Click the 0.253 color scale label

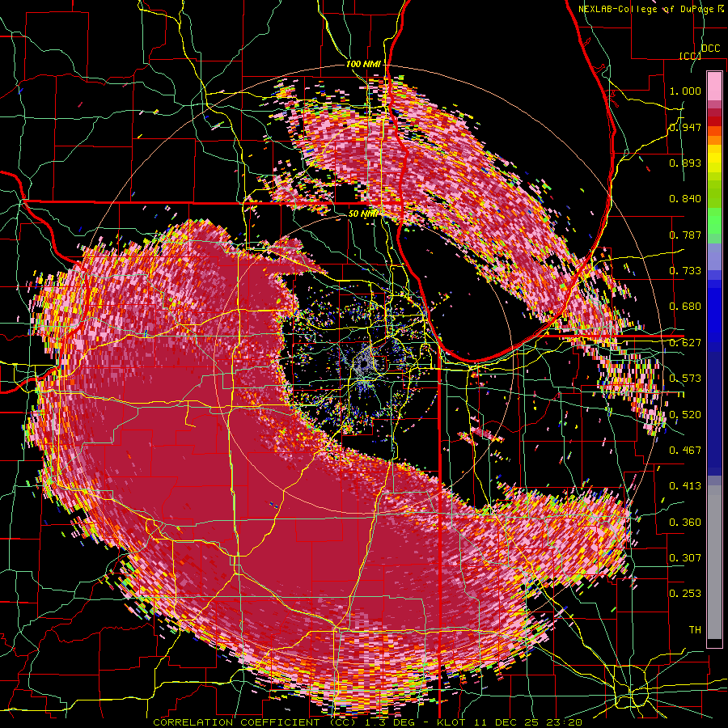685,594
